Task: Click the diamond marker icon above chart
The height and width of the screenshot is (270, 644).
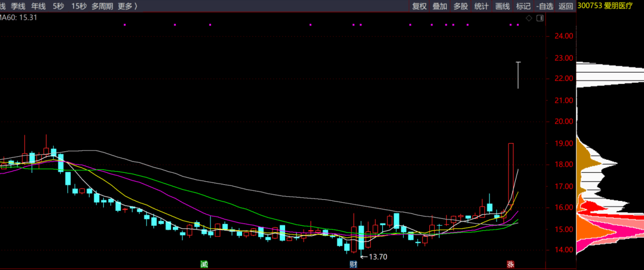Action: tap(528, 18)
